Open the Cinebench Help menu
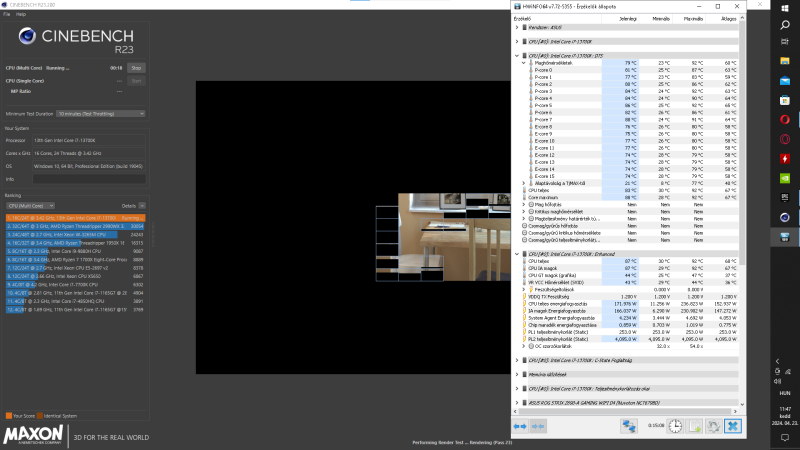Screen dimensions: 800x450 pyautogui.click(x=21, y=14)
